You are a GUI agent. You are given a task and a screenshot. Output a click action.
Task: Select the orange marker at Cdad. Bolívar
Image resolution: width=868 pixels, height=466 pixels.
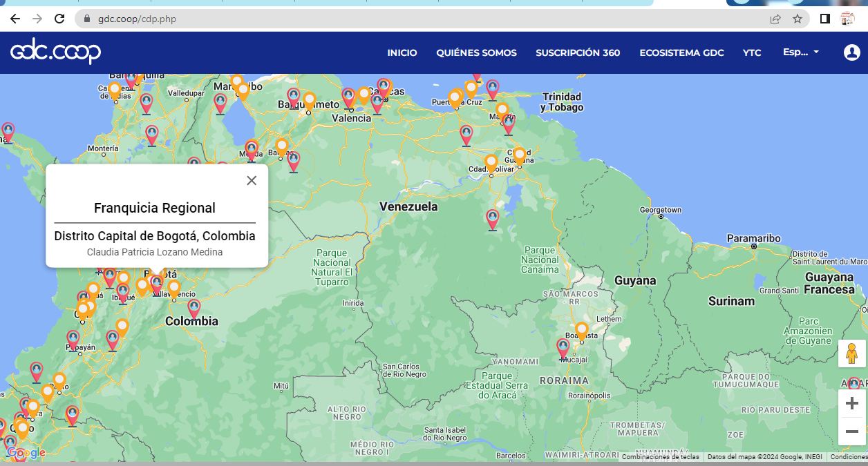pyautogui.click(x=491, y=164)
